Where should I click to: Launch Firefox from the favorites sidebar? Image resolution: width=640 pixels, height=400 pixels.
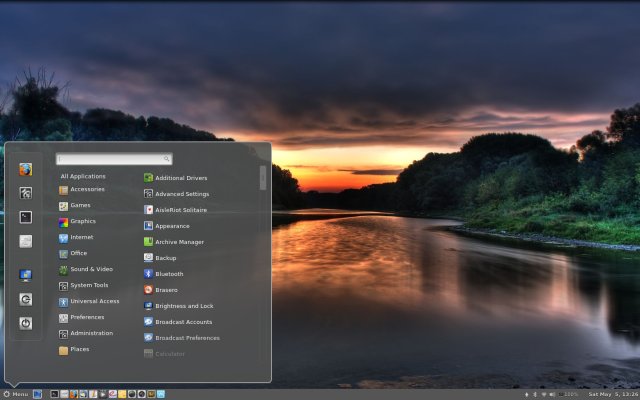pos(26,169)
